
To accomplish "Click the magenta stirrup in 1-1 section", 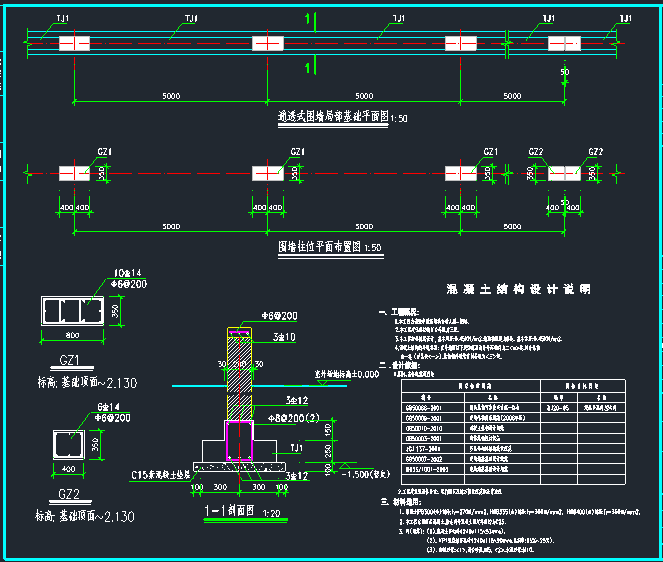I will pos(239,441).
